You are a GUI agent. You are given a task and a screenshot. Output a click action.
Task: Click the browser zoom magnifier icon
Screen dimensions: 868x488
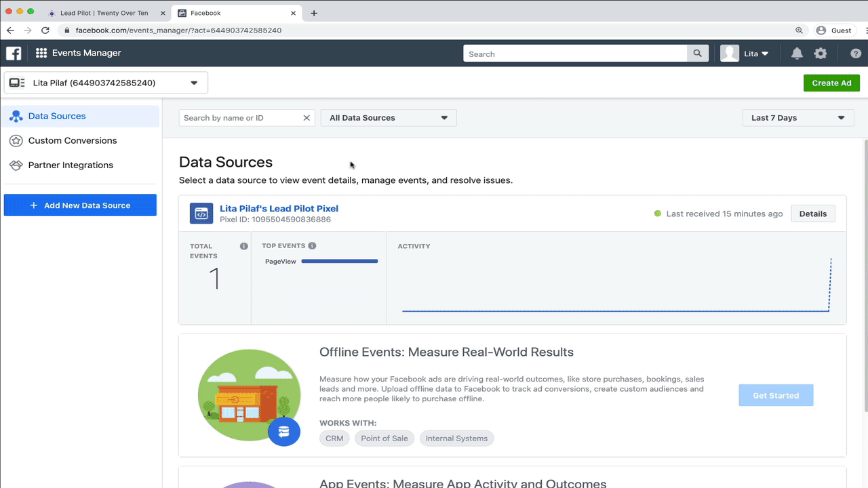point(800,30)
